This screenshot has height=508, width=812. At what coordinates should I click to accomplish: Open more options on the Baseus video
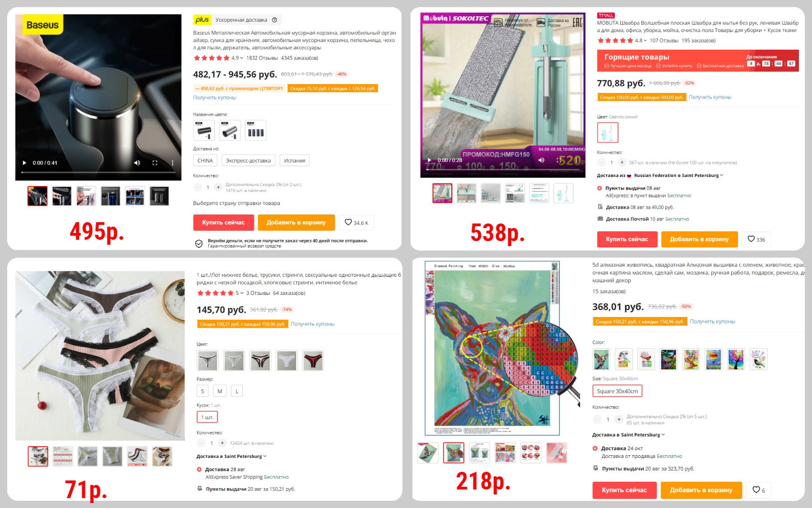pos(172,163)
